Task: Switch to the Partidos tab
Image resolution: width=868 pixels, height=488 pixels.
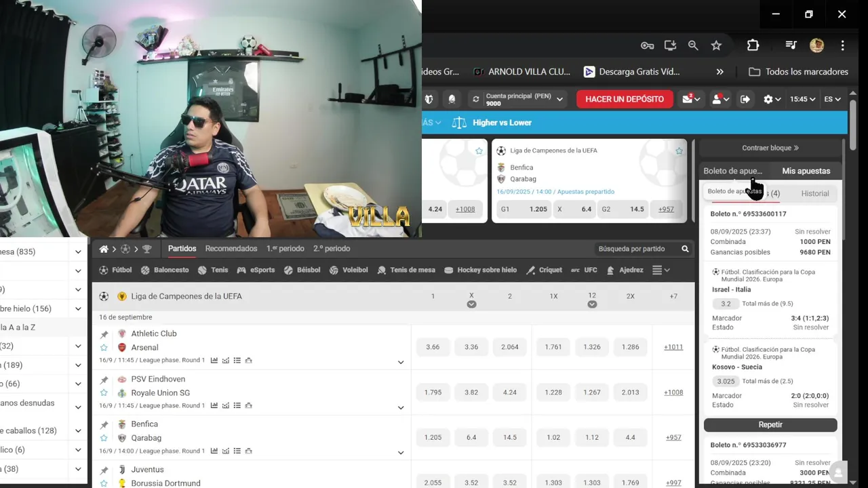Action: point(182,249)
